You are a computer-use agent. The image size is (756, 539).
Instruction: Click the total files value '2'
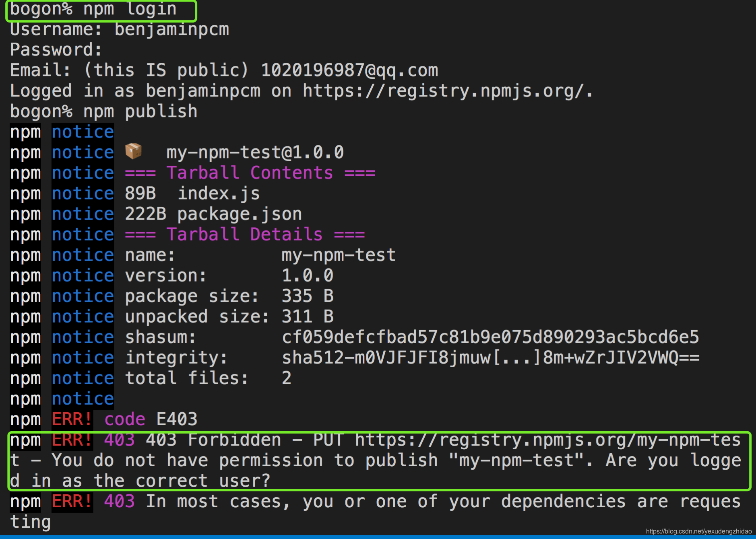287,378
